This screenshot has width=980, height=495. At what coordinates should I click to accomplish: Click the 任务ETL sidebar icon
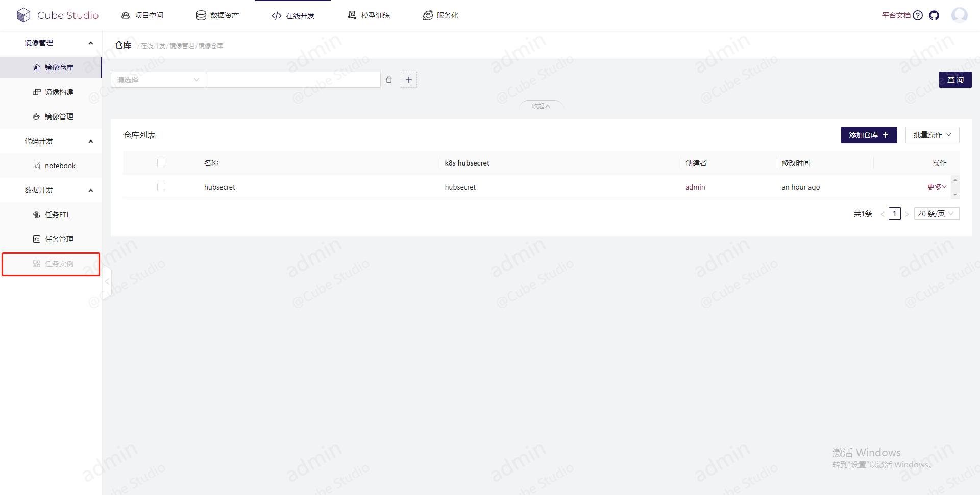click(37, 215)
